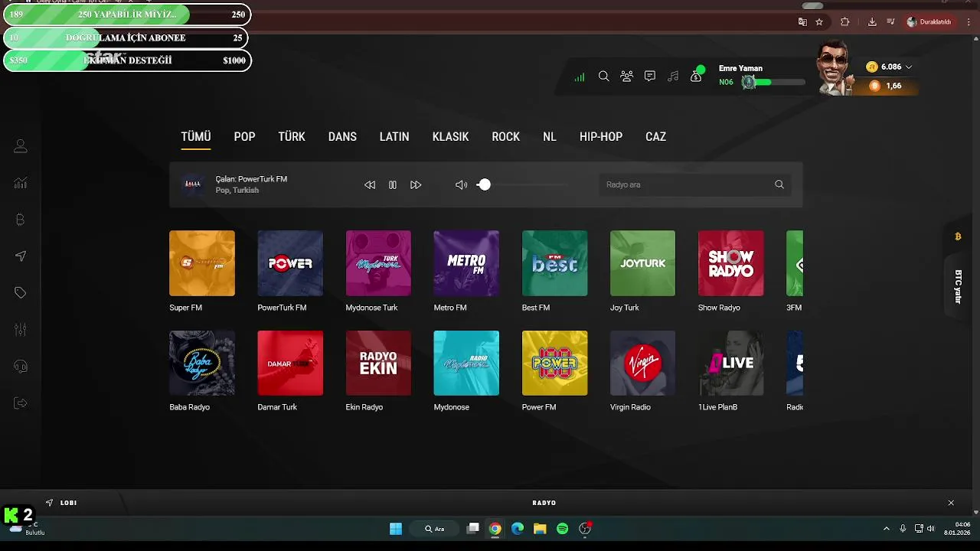Screen dimensions: 980x551
Task: Open the settings sliders icon in sidebar
Action: (21, 330)
